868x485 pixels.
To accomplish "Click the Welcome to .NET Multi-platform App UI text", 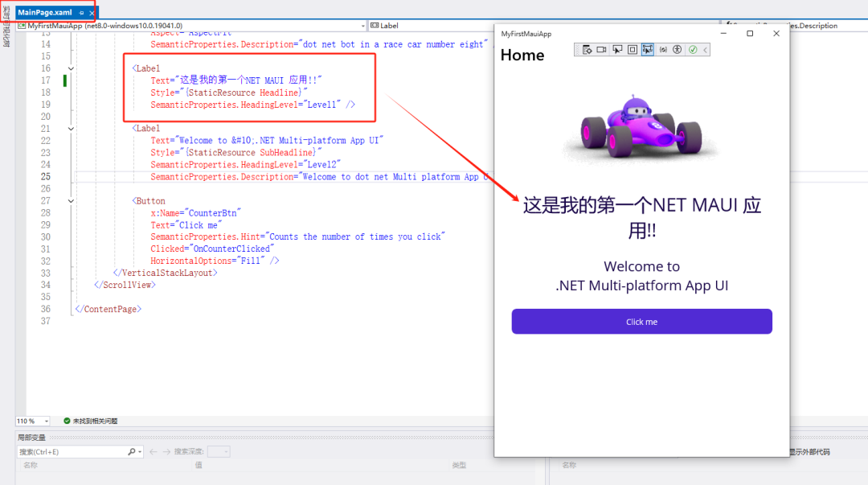I will click(x=641, y=276).
